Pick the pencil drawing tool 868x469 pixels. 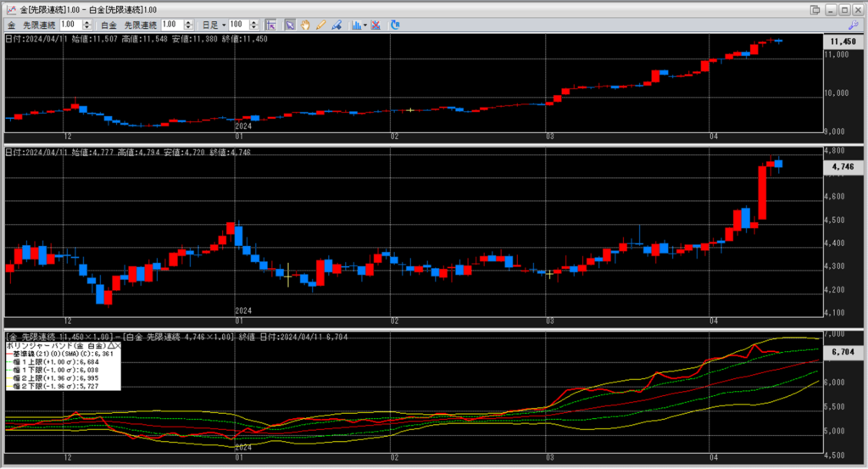pos(320,25)
